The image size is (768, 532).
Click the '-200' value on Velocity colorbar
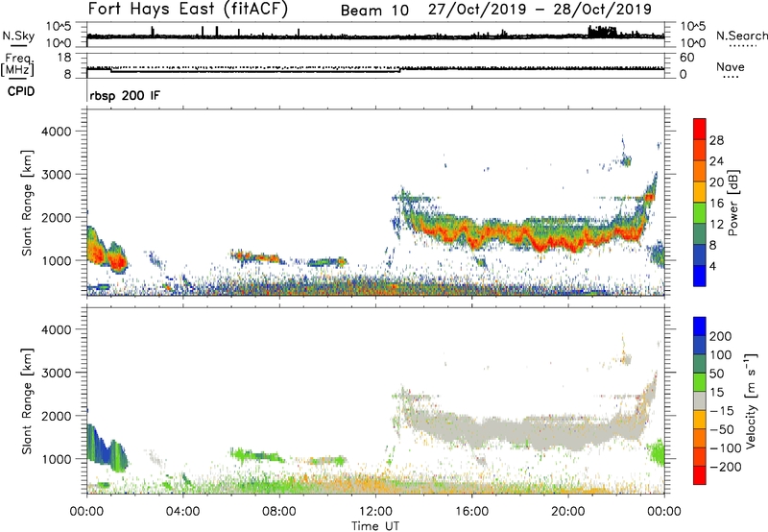726,467
